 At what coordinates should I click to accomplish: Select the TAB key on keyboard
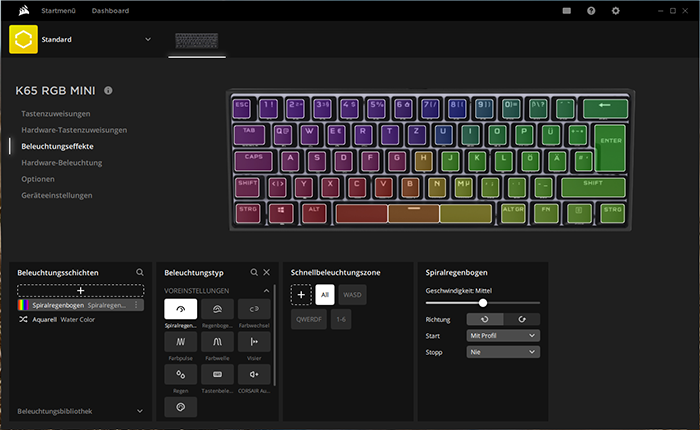pos(249,135)
